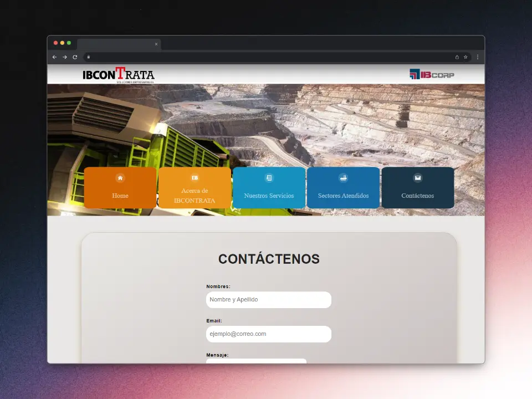Click the Nombres: label
532x399 pixels.
tap(218, 287)
